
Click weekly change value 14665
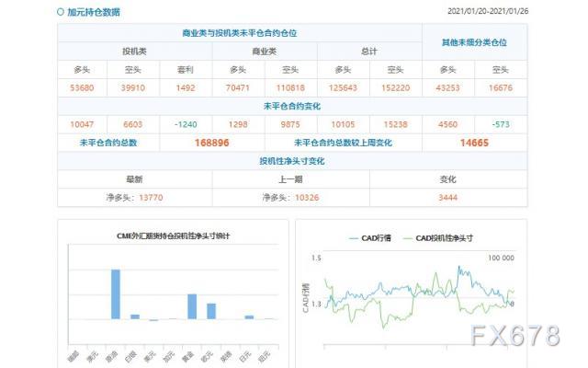[x=474, y=143]
